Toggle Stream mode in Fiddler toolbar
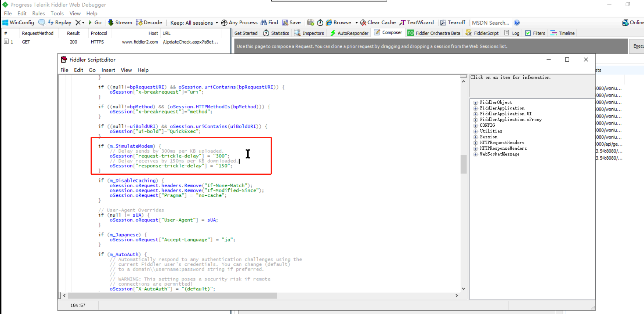The height and width of the screenshot is (314, 644). [120, 22]
